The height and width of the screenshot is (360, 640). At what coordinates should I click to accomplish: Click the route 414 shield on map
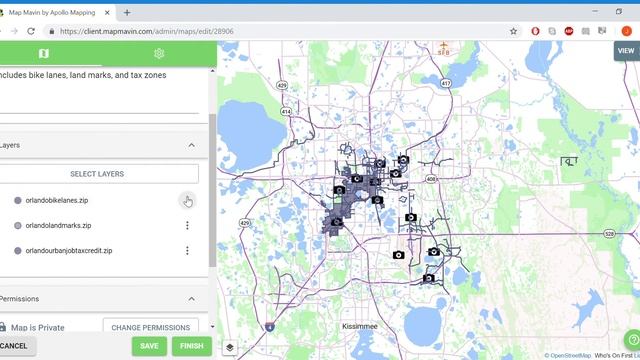286,111
